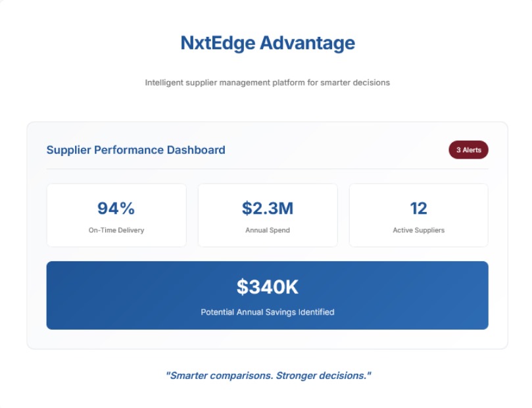Select the On-Time Delivery label

coord(116,230)
